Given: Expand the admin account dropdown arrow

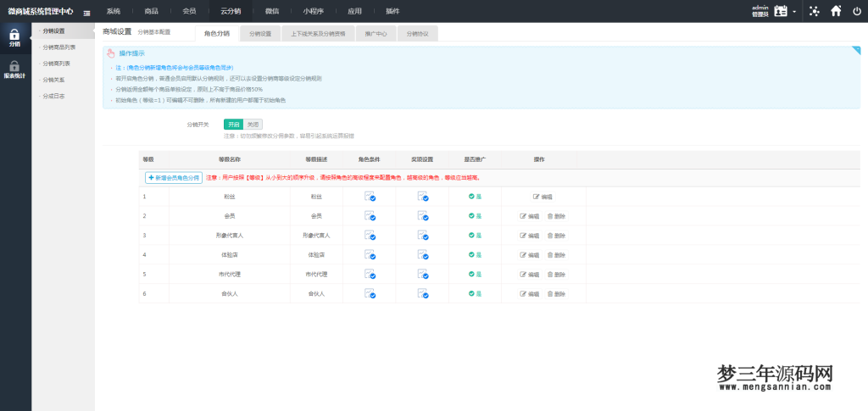Looking at the screenshot, I should (794, 12).
